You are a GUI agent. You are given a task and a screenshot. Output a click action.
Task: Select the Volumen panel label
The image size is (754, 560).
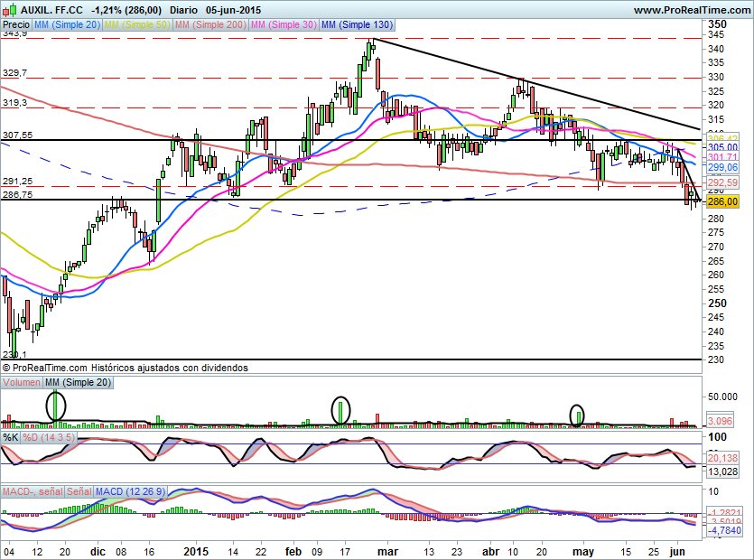pyautogui.click(x=22, y=383)
